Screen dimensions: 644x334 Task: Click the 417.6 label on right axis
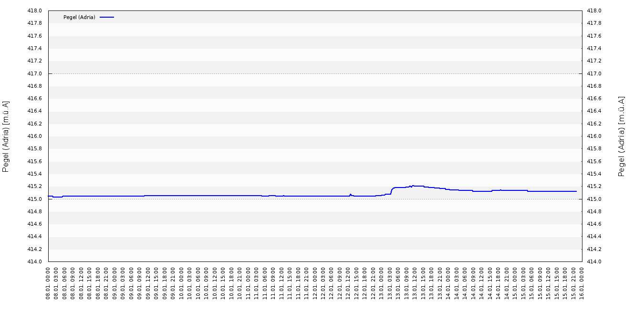594,36
